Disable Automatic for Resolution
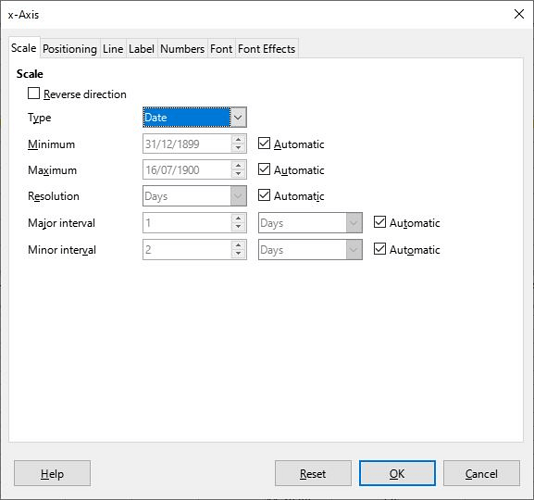The image size is (534, 500). [x=264, y=196]
